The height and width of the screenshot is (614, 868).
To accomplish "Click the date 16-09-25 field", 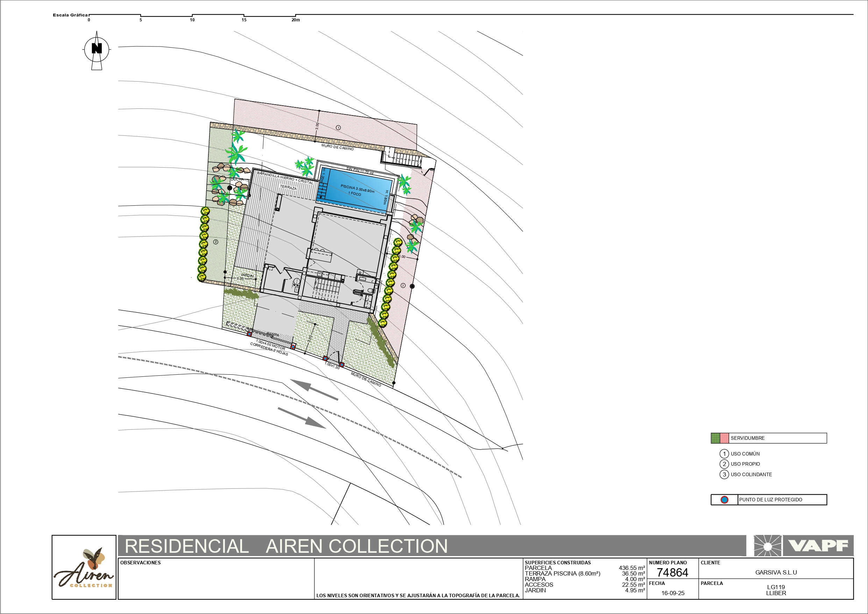I will click(x=673, y=593).
